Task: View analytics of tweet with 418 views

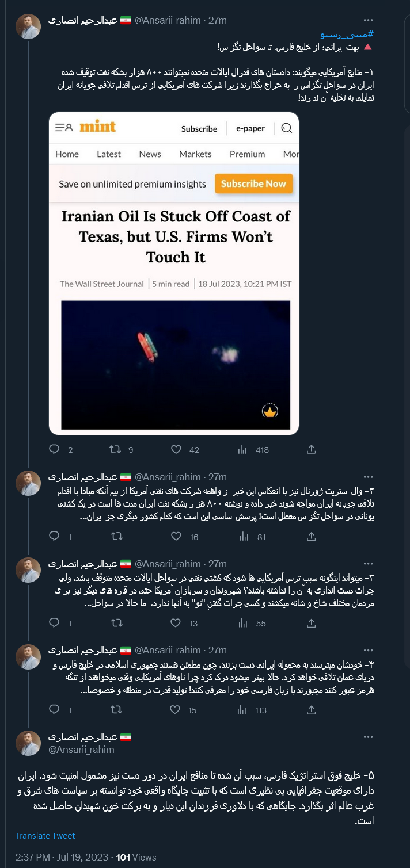Action: [244, 449]
